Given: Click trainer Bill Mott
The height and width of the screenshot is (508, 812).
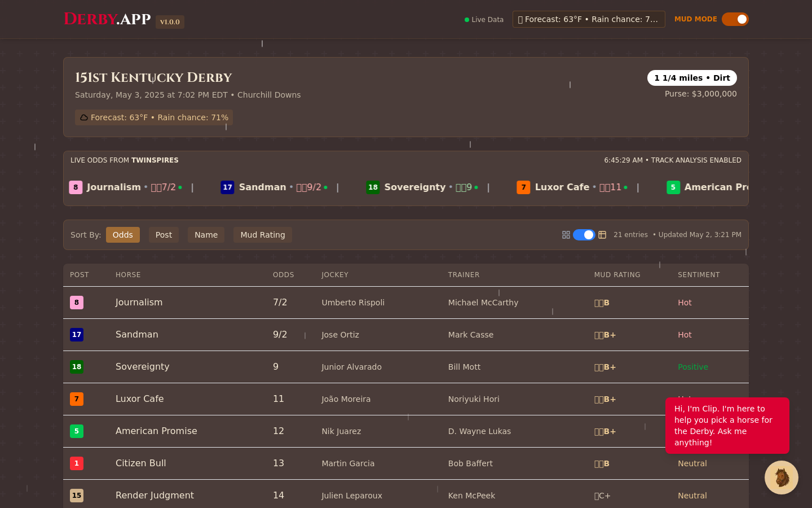Looking at the screenshot, I should coord(464,367).
